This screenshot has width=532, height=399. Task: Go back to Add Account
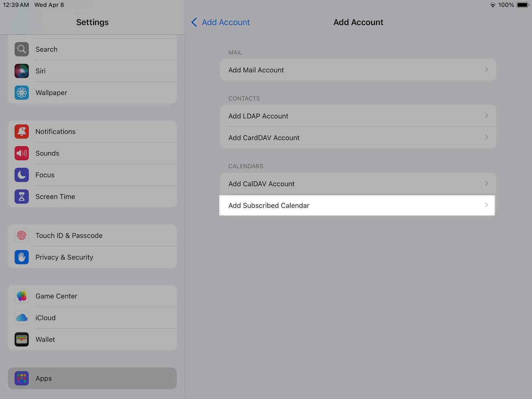[221, 22]
